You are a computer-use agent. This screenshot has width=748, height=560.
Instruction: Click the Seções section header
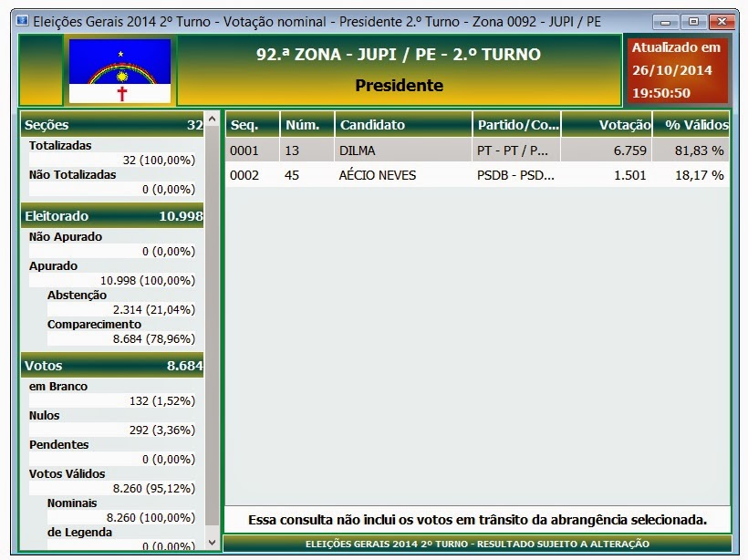112,125
